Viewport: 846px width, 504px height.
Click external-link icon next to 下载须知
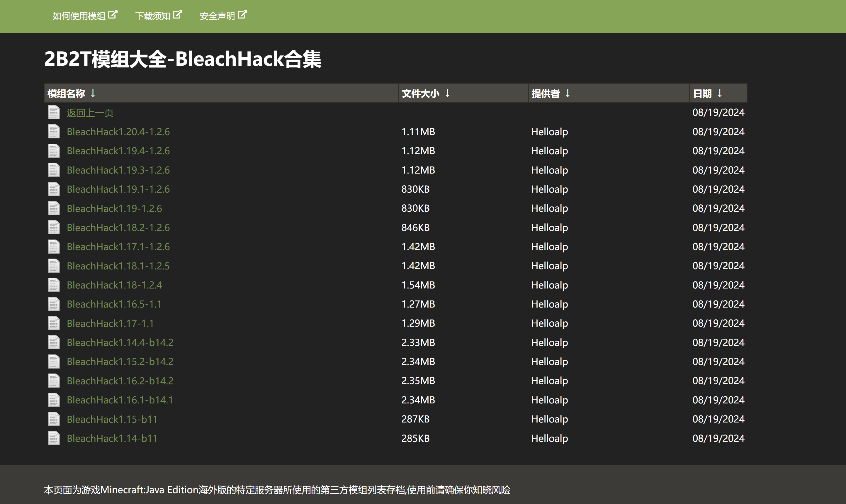[x=178, y=15]
